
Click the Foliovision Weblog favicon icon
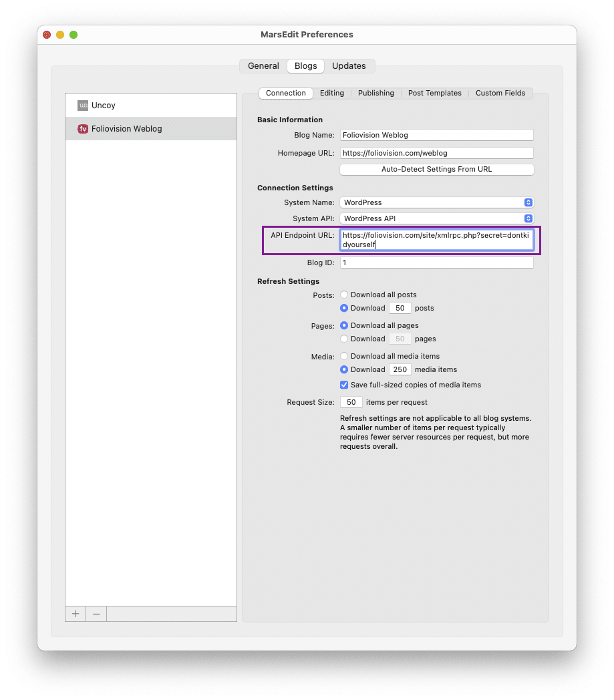coord(83,129)
